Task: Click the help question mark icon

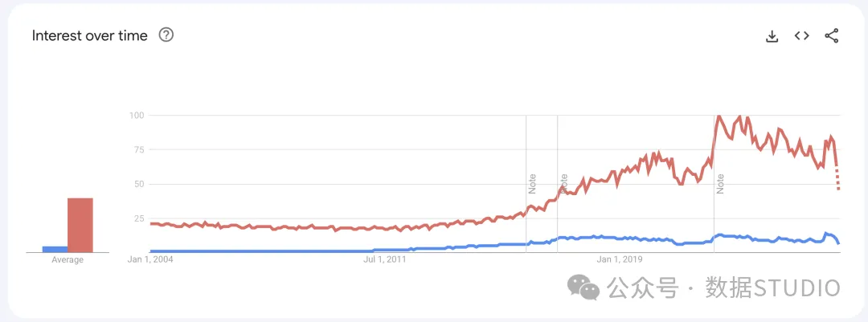Action: (x=166, y=35)
